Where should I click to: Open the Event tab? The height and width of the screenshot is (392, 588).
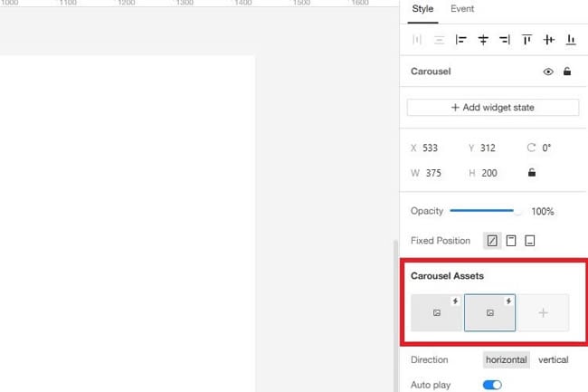click(462, 9)
